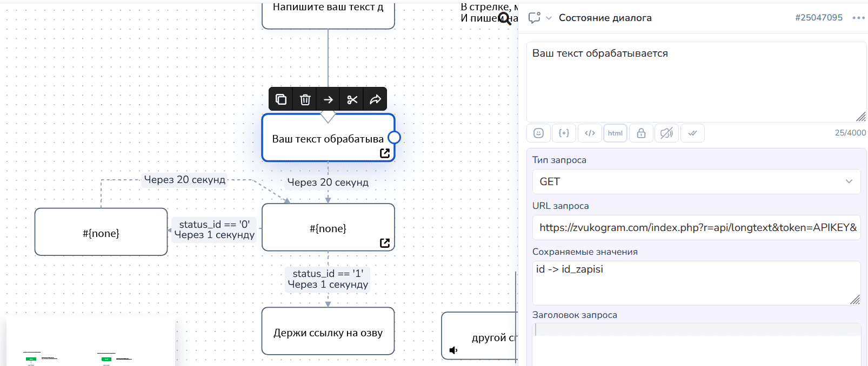868x366 pixels.
Task: Click the magnifier search icon on canvas
Action: click(504, 19)
